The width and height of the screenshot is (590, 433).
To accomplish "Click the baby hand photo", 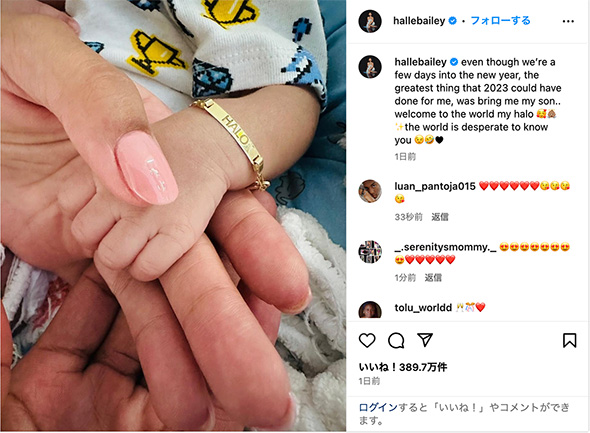I will 173,216.
